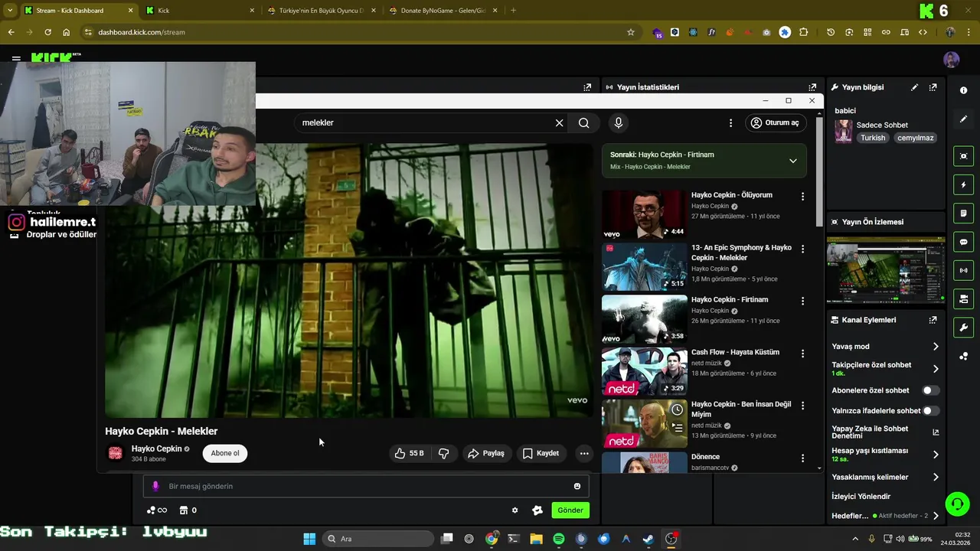Start voice search with the microphone icon
This screenshot has width=980, height=551.
(619, 122)
